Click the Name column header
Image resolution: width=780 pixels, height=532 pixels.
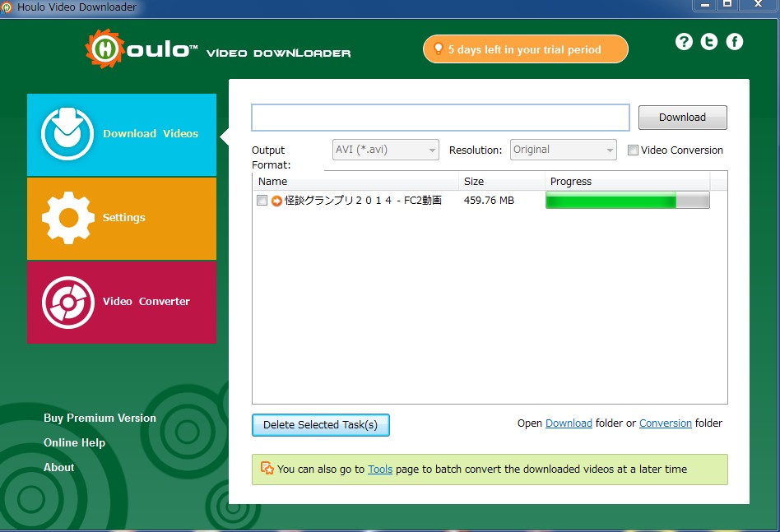(355, 182)
